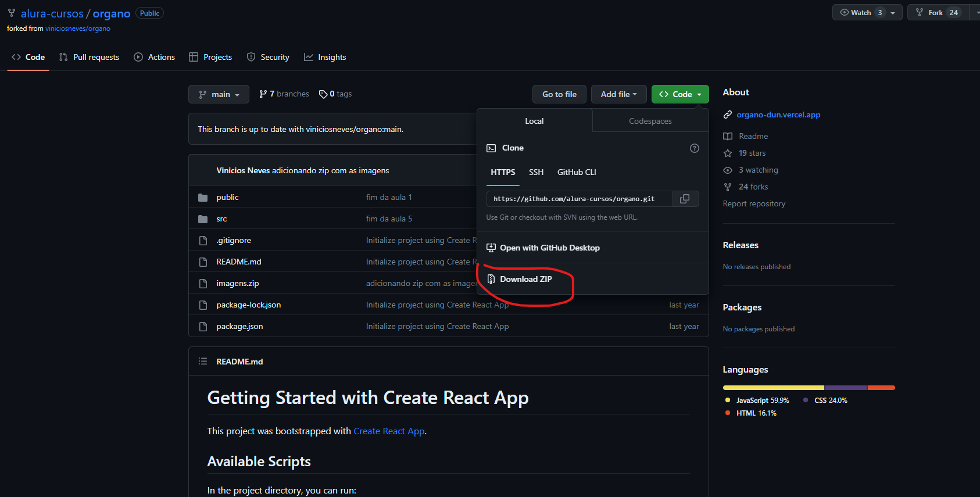This screenshot has width=980, height=497.
Task: Click the 'JavaScript 59.9%' language entry
Action: point(762,401)
